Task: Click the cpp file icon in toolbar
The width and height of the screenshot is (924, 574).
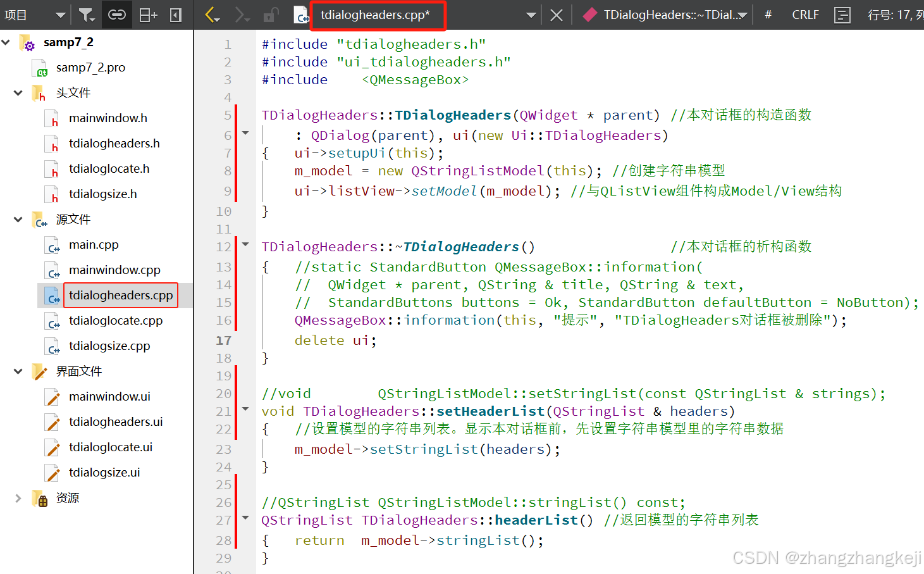Action: [x=302, y=15]
